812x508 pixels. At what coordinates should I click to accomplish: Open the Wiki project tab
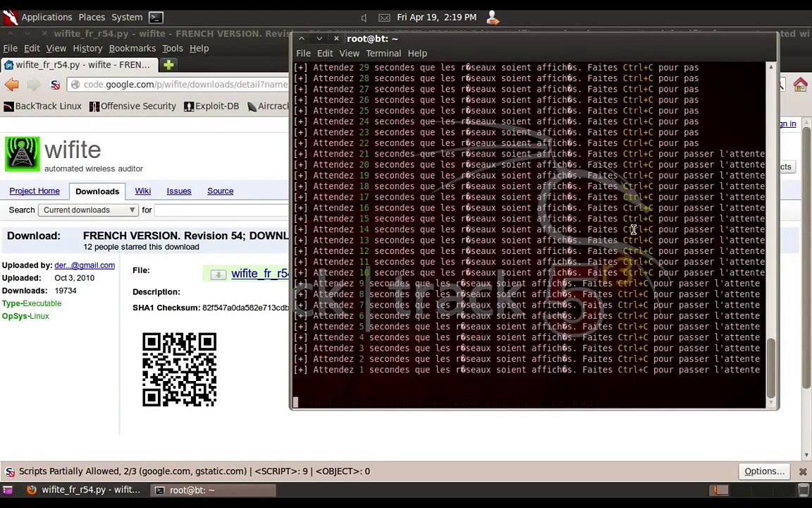coord(142,190)
